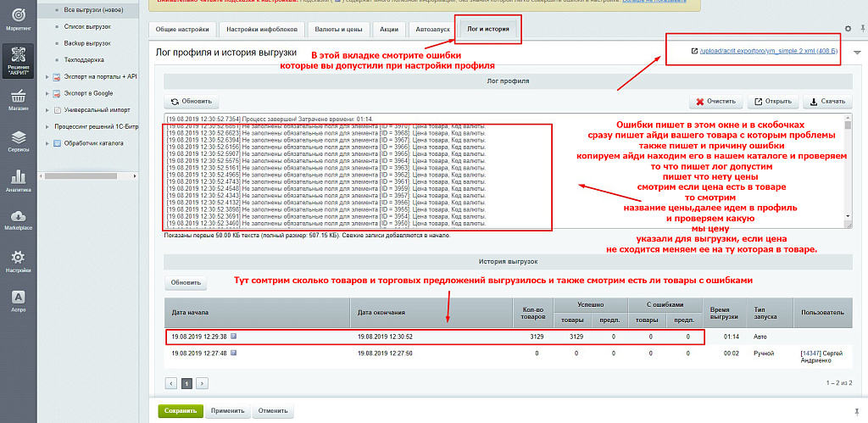This screenshot has height=423, width=868.
Task: Click the log panel vertical scrollbar
Action: pyautogui.click(x=848, y=170)
